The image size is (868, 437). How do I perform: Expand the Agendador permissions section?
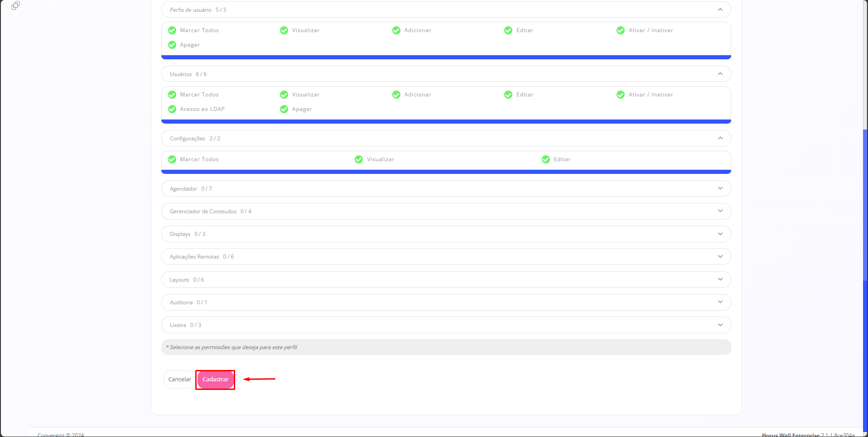click(x=720, y=188)
